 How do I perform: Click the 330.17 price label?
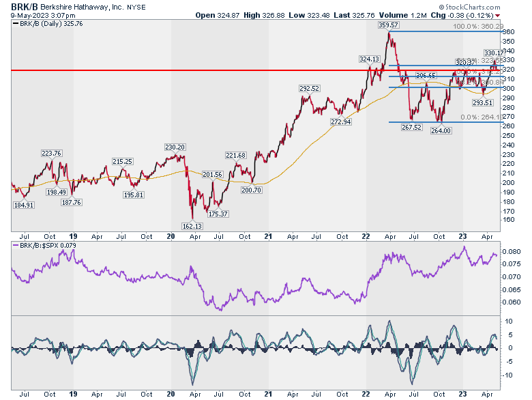tap(494, 53)
